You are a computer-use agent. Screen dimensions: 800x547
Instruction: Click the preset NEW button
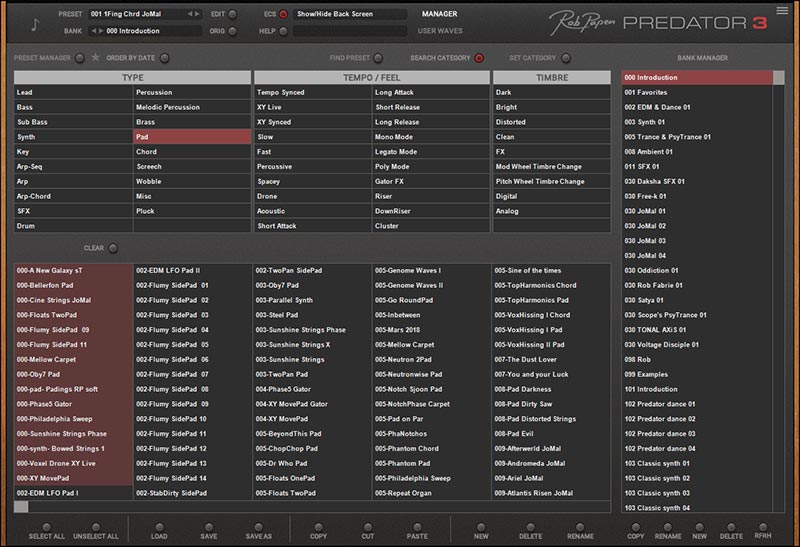tap(481, 527)
